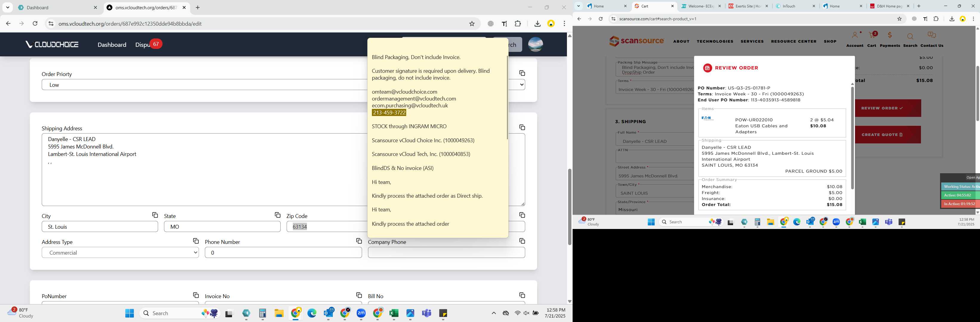Copy the Invoice No field value
The width and height of the screenshot is (980, 322).
(x=359, y=295)
